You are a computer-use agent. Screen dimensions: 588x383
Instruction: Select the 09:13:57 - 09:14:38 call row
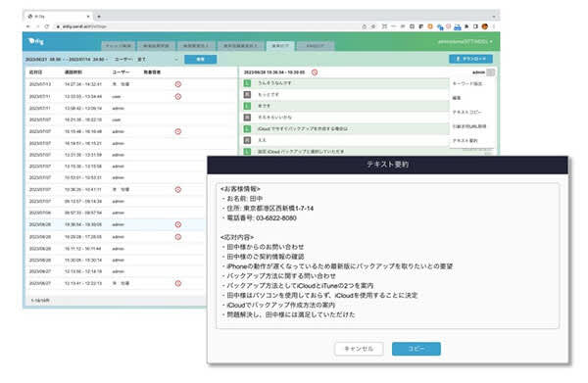[117, 201]
